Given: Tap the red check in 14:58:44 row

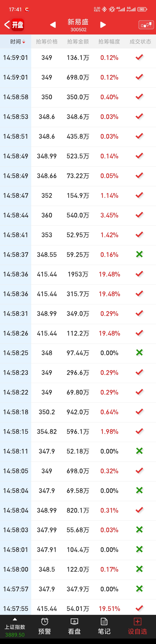Looking at the screenshot, I should click(139, 215).
